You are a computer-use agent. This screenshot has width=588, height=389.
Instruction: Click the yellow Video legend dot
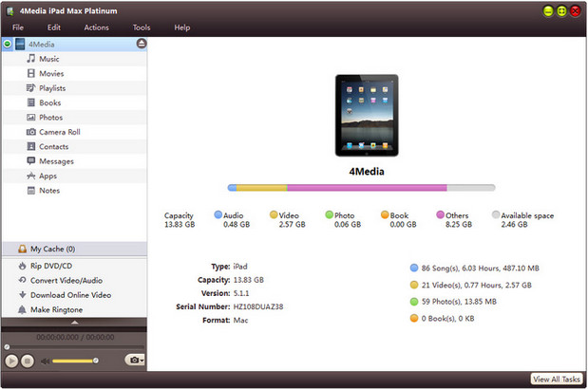pos(274,214)
